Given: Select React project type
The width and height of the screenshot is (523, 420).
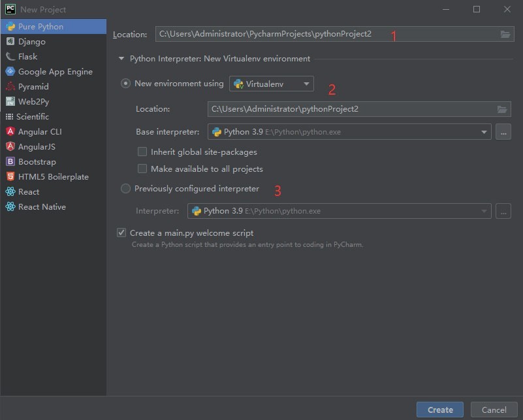Looking at the screenshot, I should (x=54, y=191).
